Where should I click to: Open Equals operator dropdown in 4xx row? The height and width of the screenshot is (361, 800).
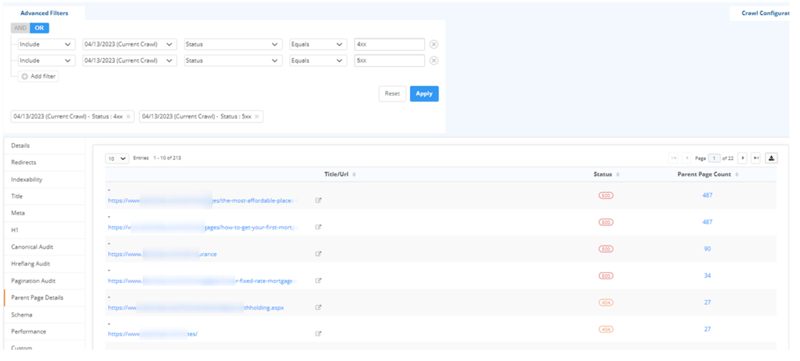(x=318, y=44)
